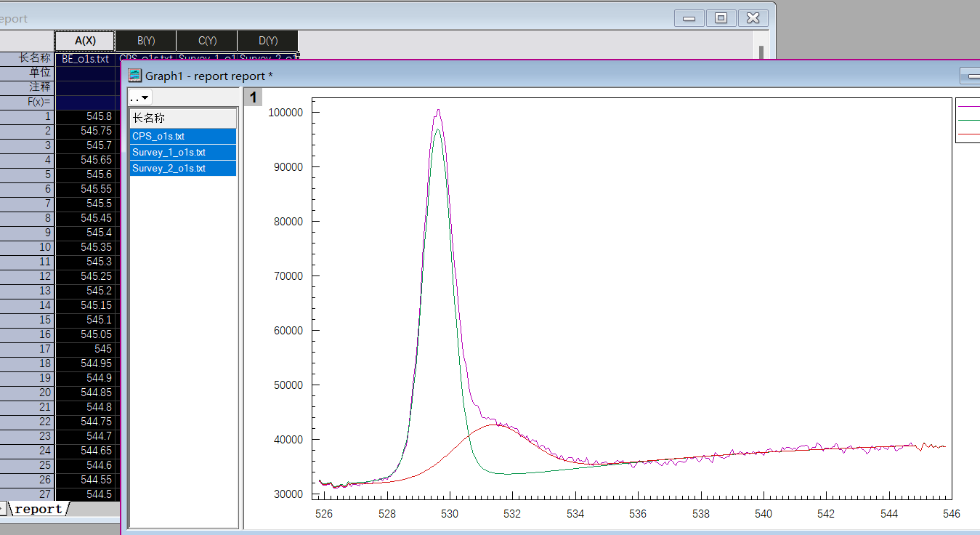This screenshot has width=980, height=535.
Task: Click the 长名称 list column header in Graph1
Action: coord(183,118)
